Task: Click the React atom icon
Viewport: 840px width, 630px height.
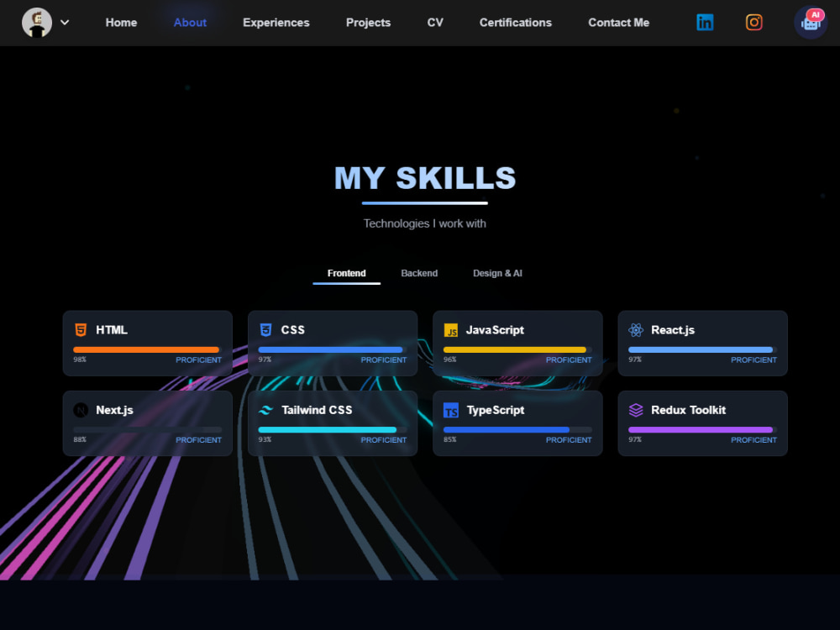Action: 636,330
